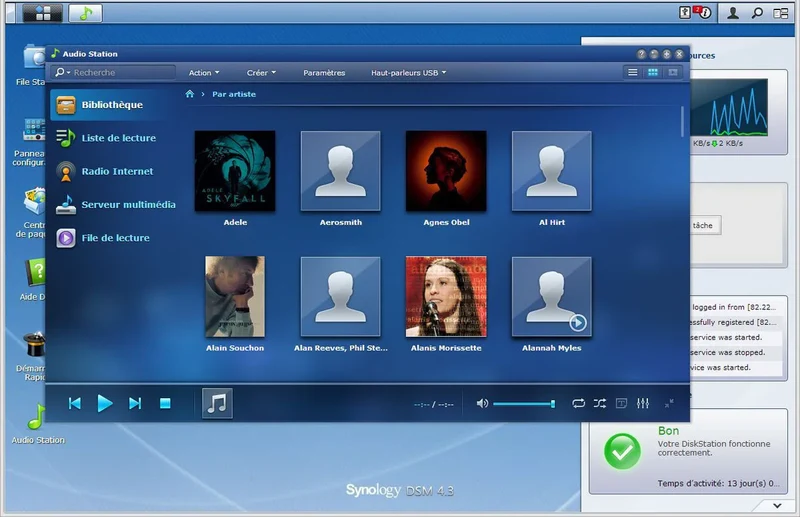This screenshot has width=800, height=517.
Task: Expand the search options dropdown arrow
Action: point(68,73)
